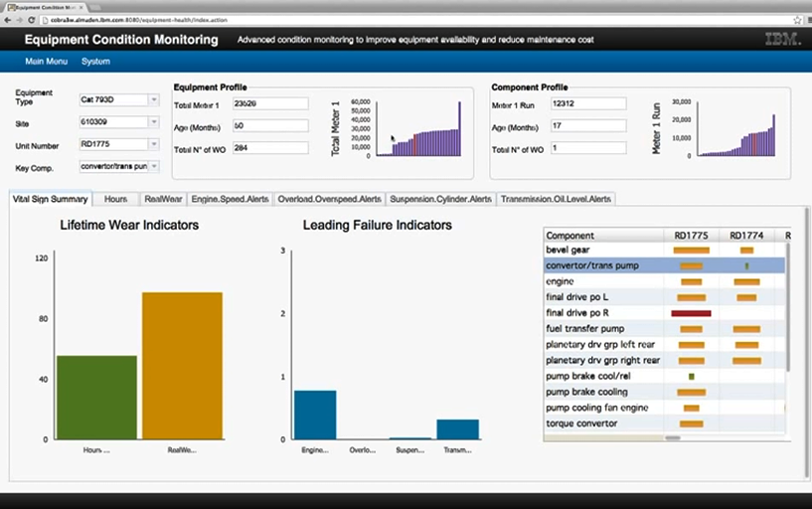Switch to the RealWear tab
This screenshot has height=509, width=812.
coord(163,199)
